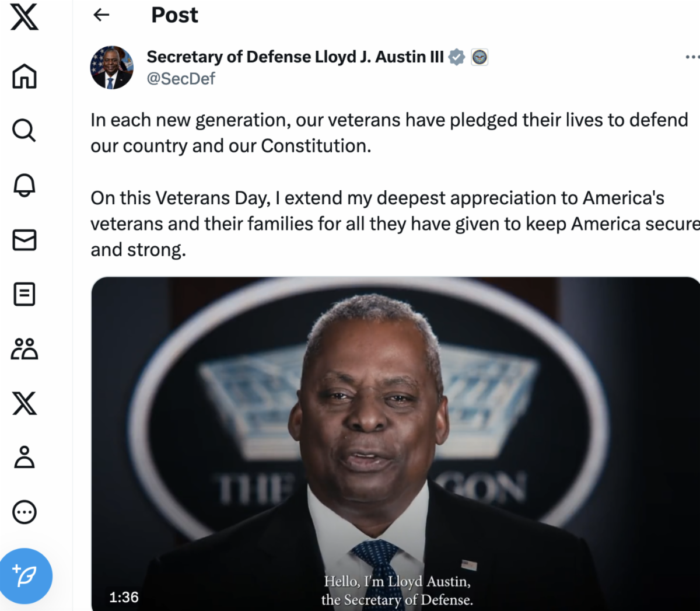Image resolution: width=700 pixels, height=611 pixels.
Task: Click the @SecDef handle
Action: click(x=181, y=79)
